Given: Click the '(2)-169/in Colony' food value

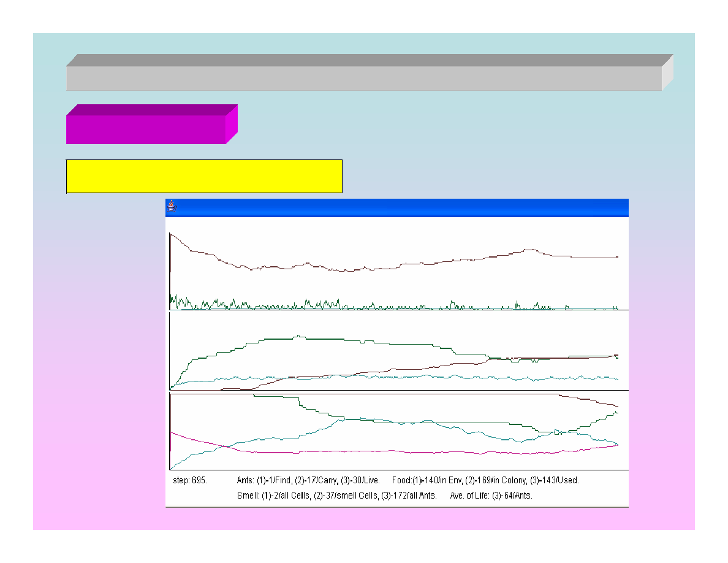Looking at the screenshot, I should point(495,481).
